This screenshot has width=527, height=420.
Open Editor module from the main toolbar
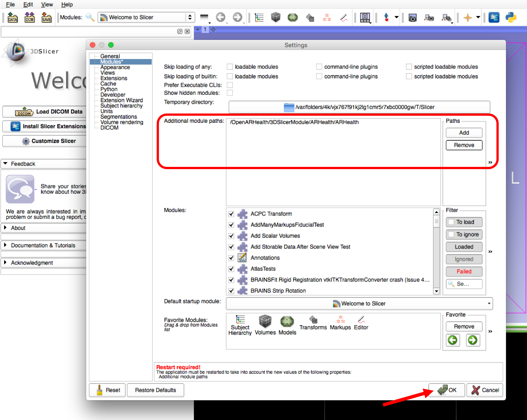[344, 17]
